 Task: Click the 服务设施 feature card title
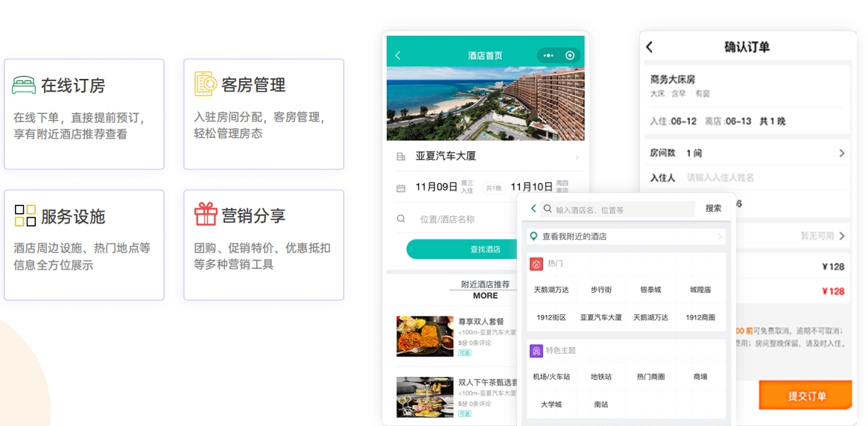point(73,216)
